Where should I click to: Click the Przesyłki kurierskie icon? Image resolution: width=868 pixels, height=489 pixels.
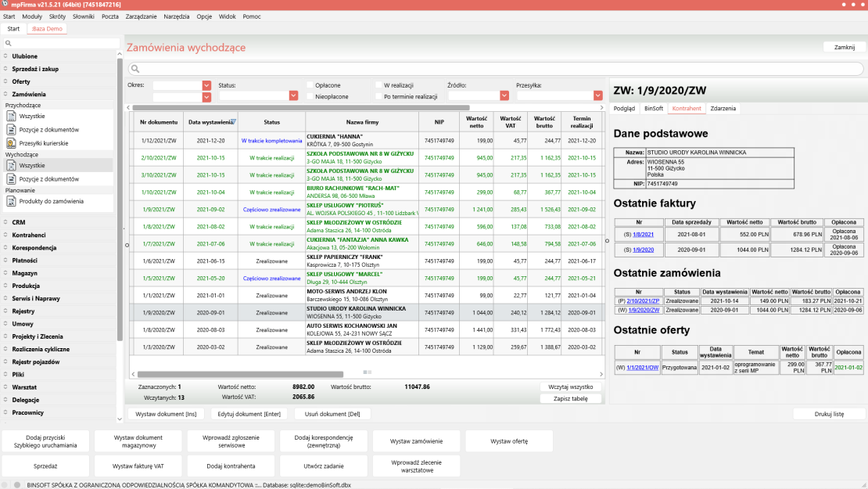11,143
